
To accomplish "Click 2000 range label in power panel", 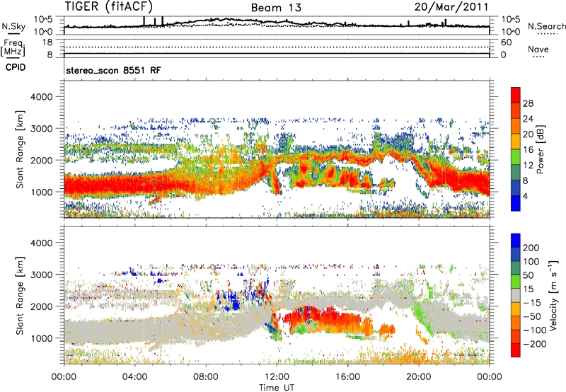I will coord(41,160).
